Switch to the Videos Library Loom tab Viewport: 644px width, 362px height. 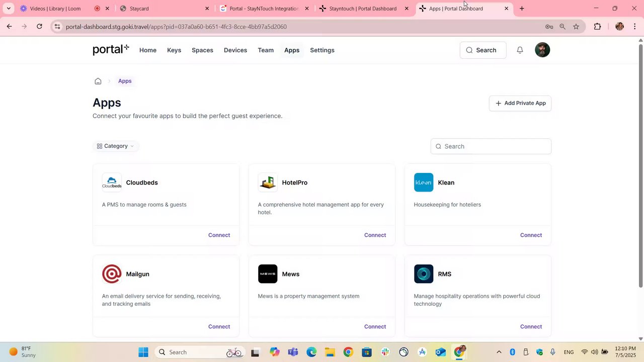tap(55, 9)
